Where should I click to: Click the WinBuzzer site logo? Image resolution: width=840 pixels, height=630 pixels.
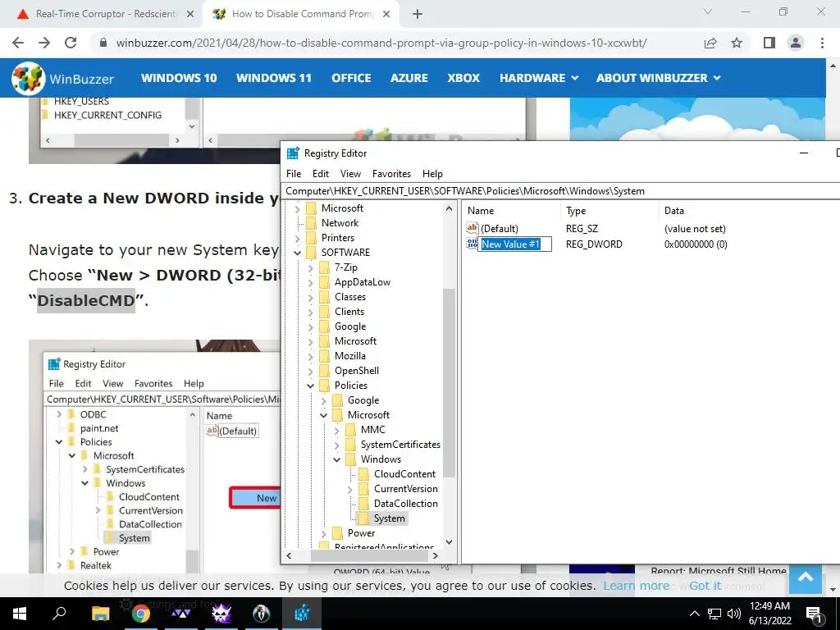point(62,78)
